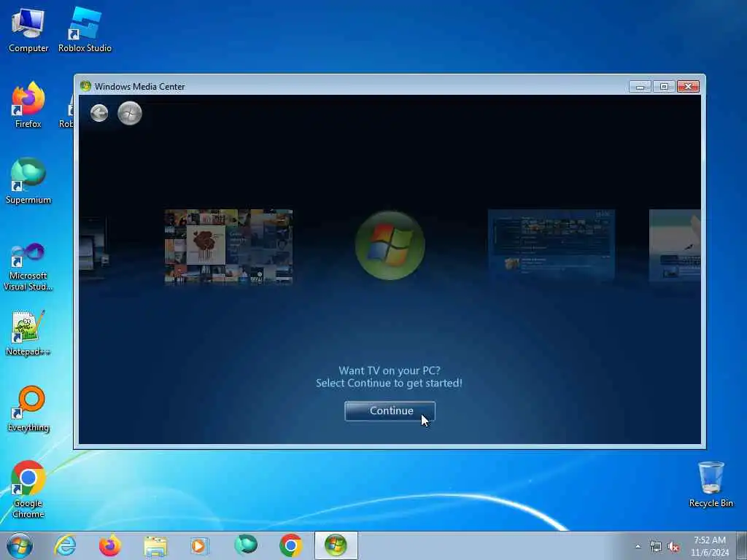Image resolution: width=747 pixels, height=560 pixels.
Task: Select the album art collage thumbnail
Action: [x=228, y=246]
